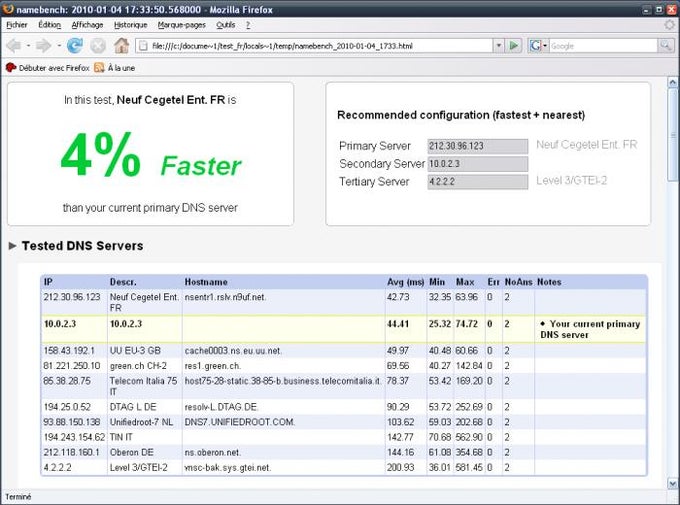
Task: Click hostname DNS7.UNIFIEDROOT.COM.
Action: coord(240,422)
